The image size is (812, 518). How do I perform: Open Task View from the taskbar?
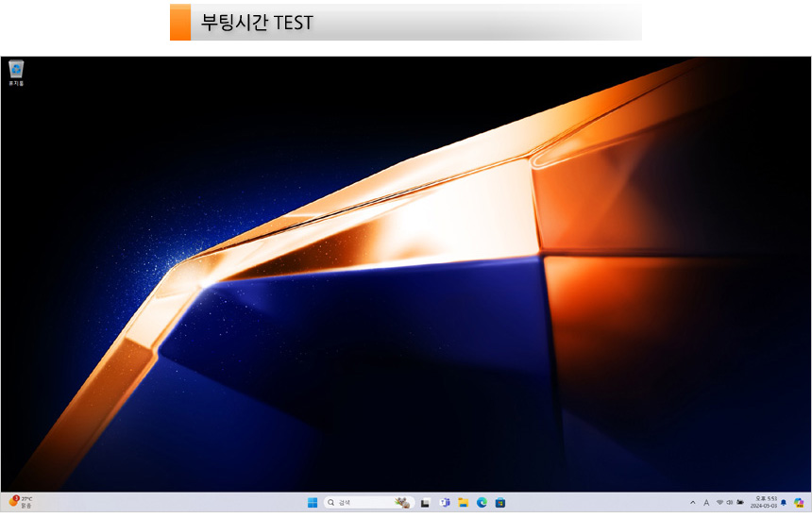(425, 503)
